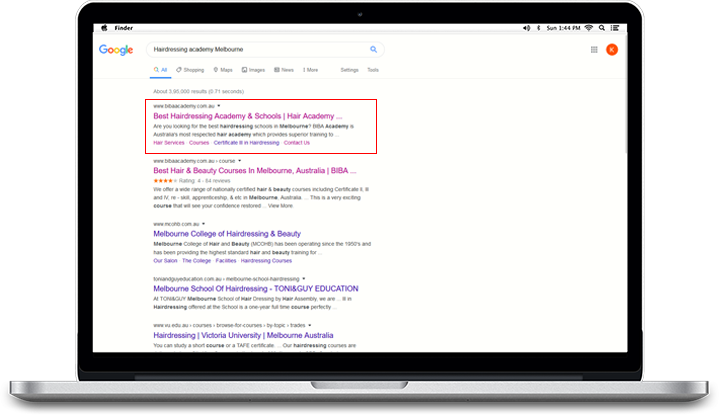Viewport: 719px width, 415px height.
Task: Open the Wi-Fi status icon
Action: (589, 28)
